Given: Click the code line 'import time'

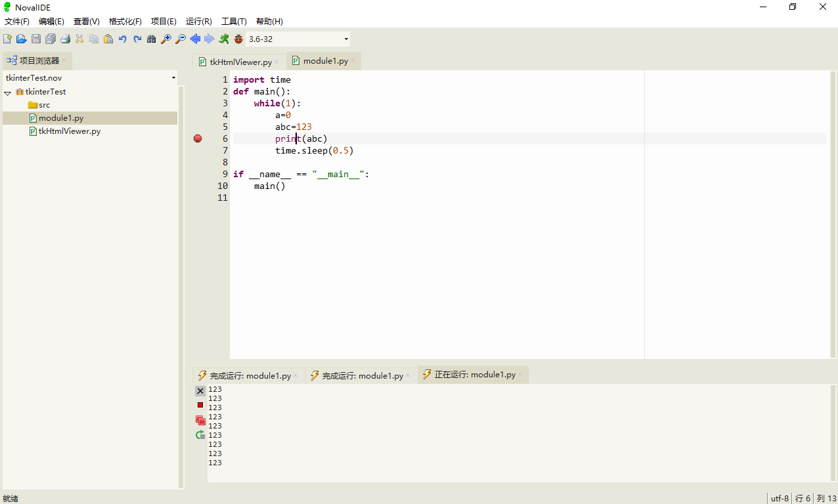Looking at the screenshot, I should 262,79.
